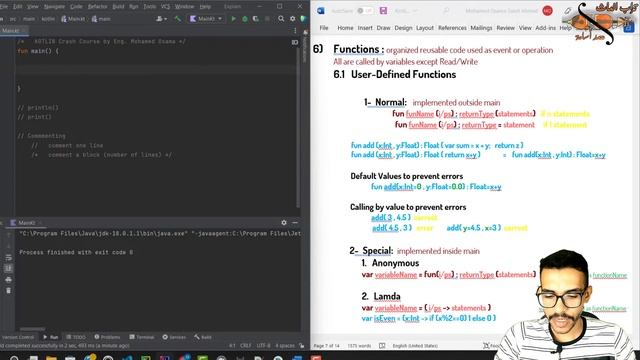
Task: Open Version Control tool window
Action: click(18, 337)
